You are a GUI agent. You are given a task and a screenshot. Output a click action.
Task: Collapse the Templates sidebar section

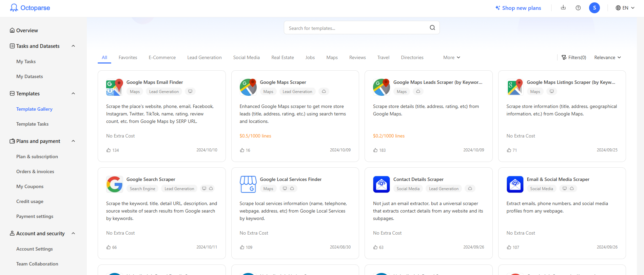[73, 93]
